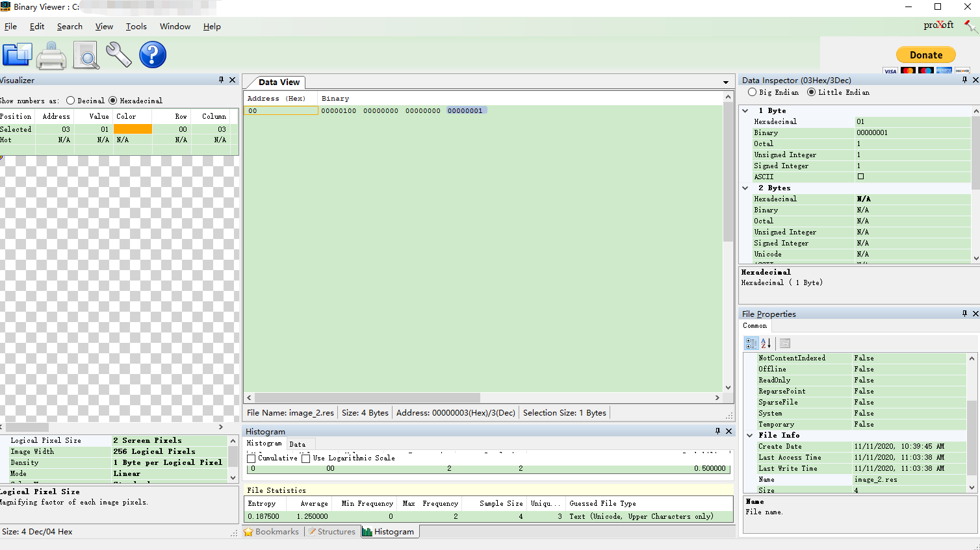Click the proXoft logo link
980x550 pixels.
pos(938,25)
